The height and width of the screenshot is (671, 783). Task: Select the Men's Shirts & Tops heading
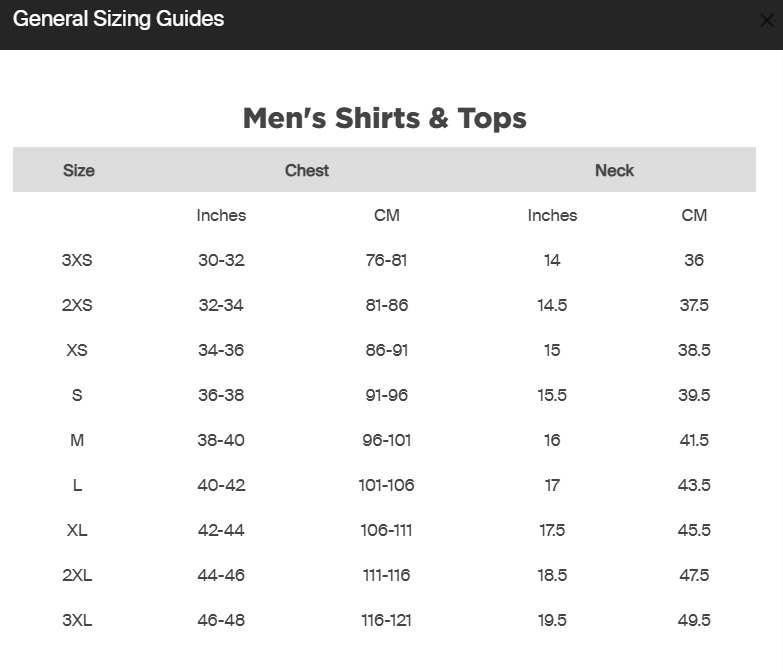[385, 118]
